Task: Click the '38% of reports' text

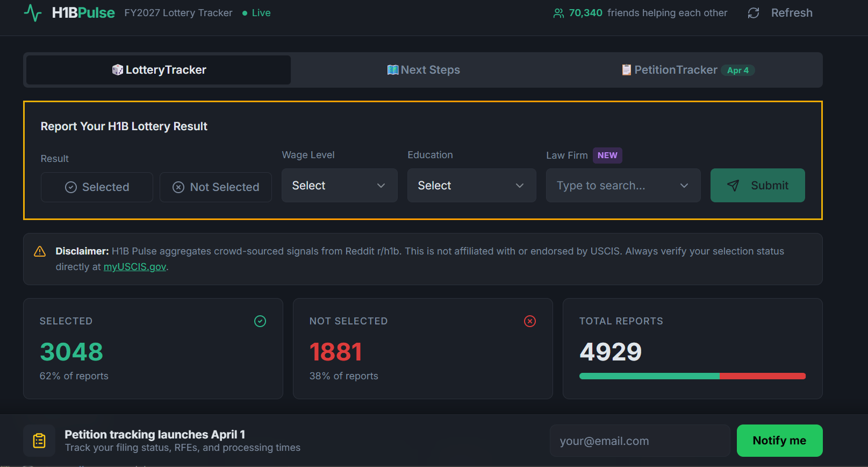Action: point(344,376)
